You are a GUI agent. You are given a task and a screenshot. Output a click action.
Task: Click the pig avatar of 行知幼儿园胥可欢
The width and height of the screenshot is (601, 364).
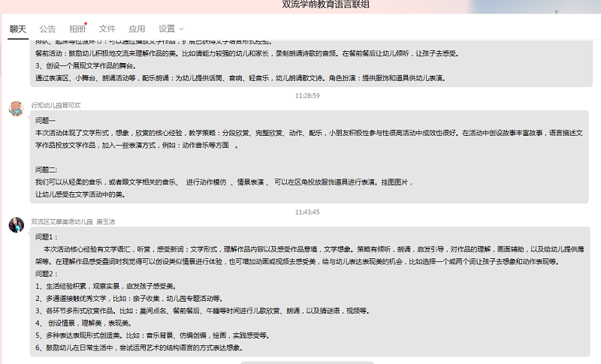click(x=16, y=108)
